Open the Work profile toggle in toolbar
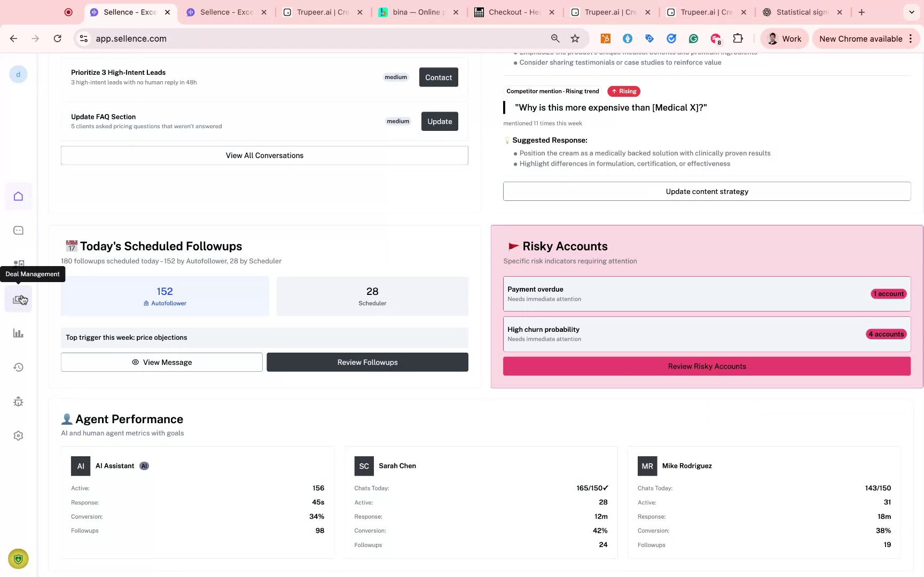The width and height of the screenshot is (924, 577). point(784,38)
